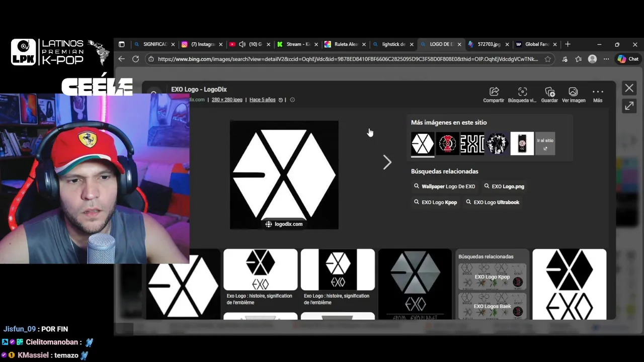Click the Bing image search URL field
The image size is (644, 362).
348,59
